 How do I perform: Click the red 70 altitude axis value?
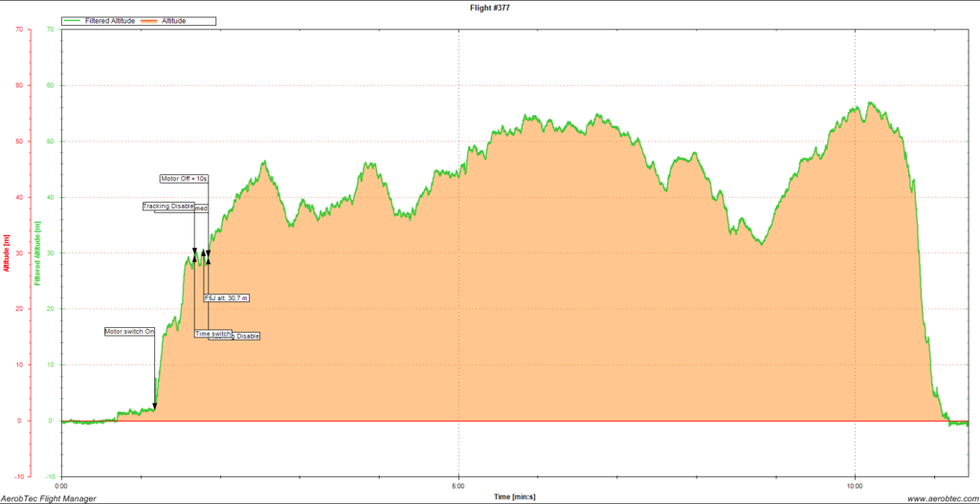(20, 29)
